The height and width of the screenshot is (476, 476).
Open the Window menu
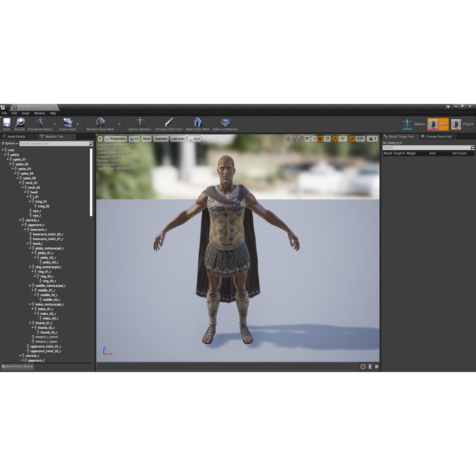[x=40, y=113]
